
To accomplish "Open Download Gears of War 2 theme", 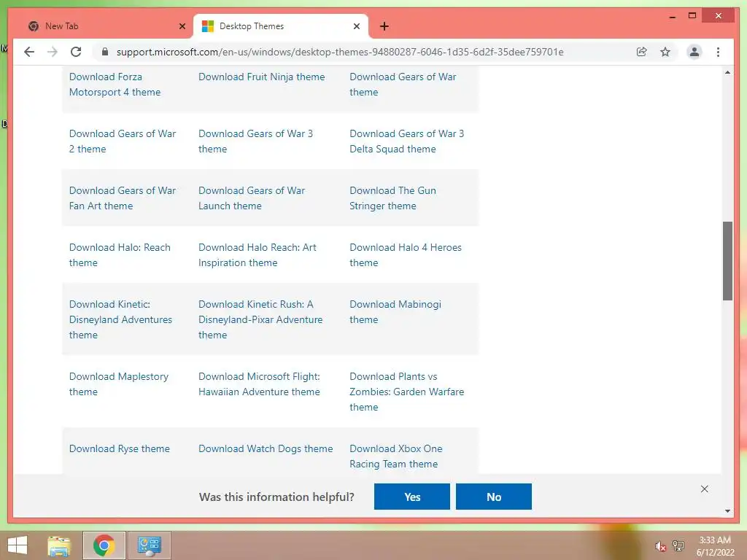I will (123, 141).
